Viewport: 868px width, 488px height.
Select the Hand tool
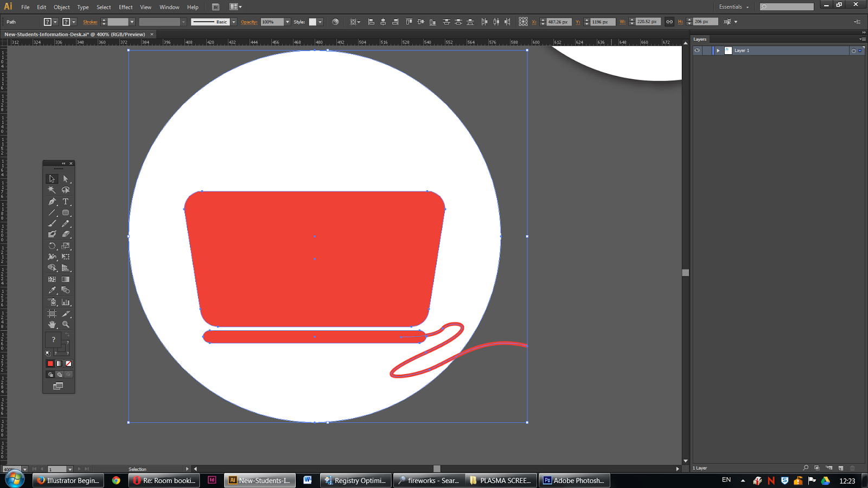point(52,324)
